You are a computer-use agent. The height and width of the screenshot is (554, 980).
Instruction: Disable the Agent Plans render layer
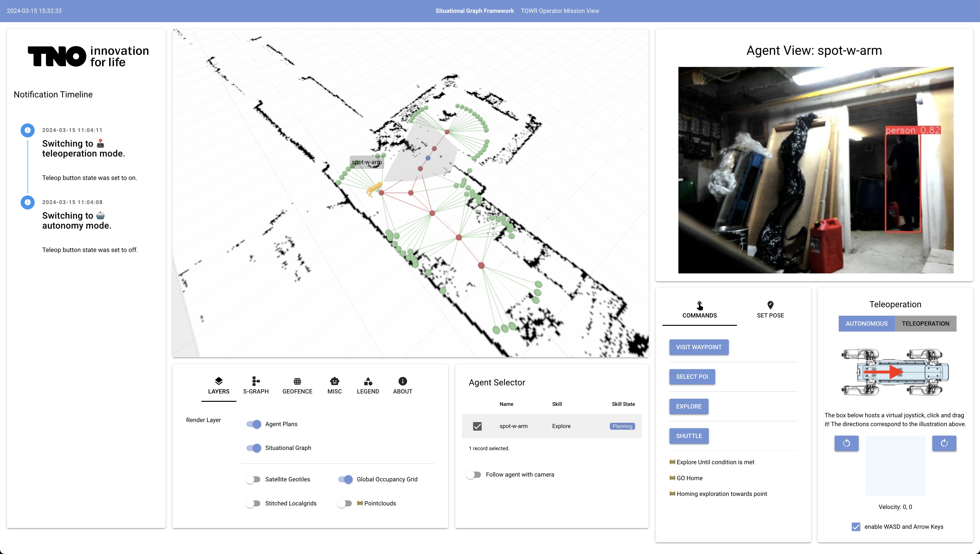pos(254,424)
